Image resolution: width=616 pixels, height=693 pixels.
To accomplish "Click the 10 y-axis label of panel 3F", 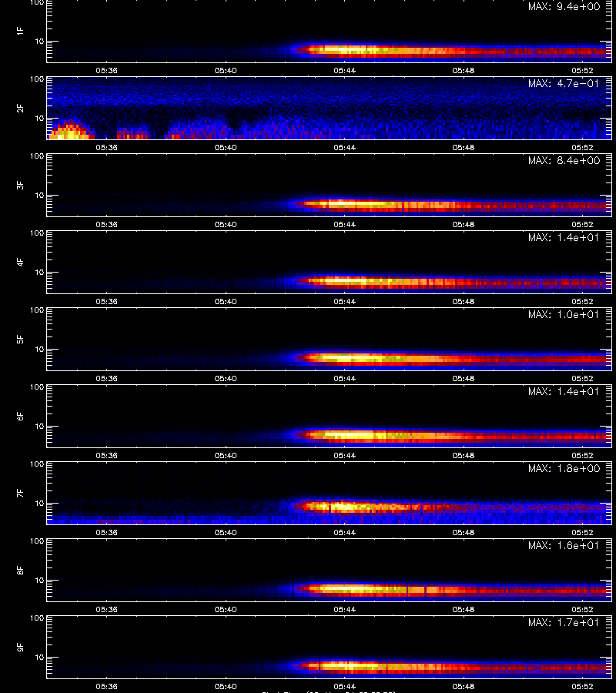I will tap(39, 195).
